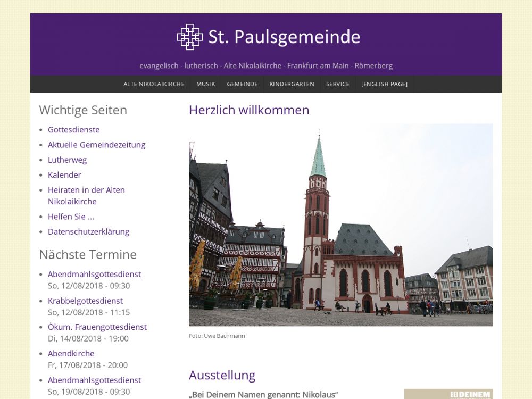
Task: Open the Service menu item
Action: pos(338,84)
